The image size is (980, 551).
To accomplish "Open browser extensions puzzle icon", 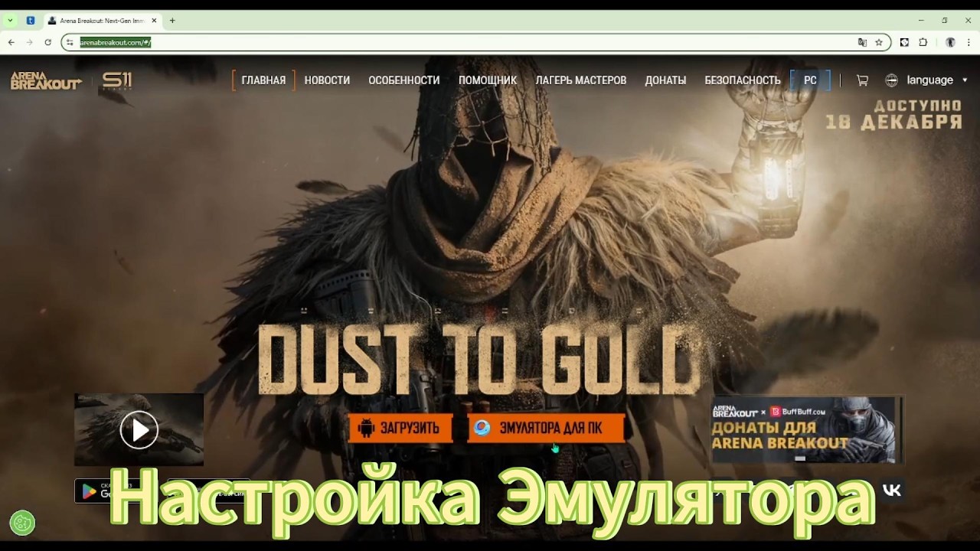I will 923,42.
